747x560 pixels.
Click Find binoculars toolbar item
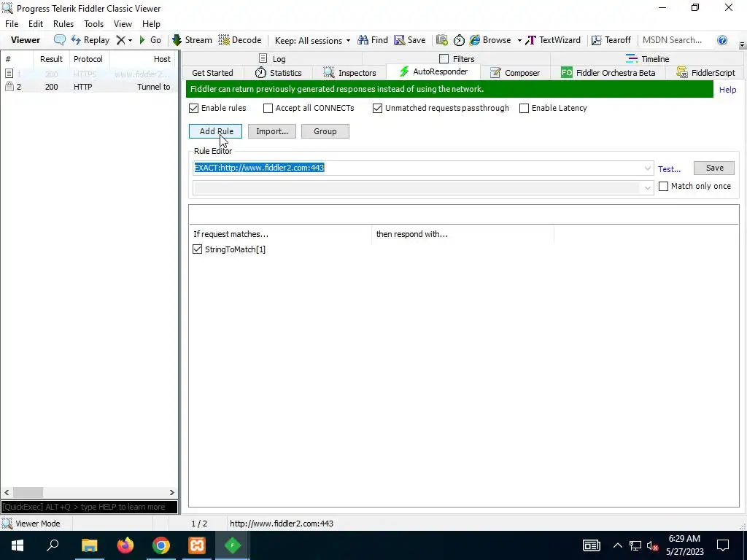coord(373,40)
